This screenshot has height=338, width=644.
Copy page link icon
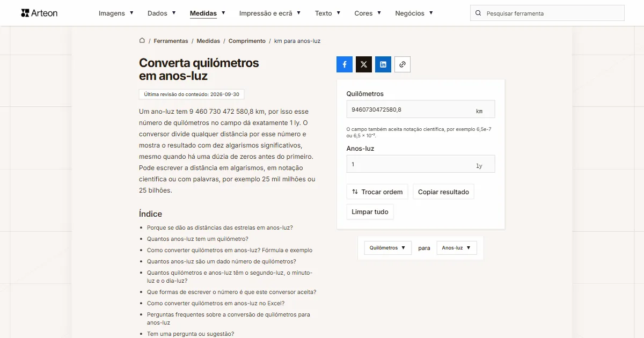(x=402, y=64)
